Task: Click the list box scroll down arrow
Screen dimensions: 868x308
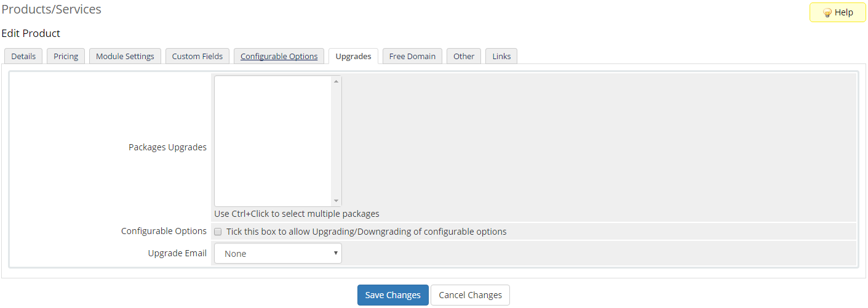Action: (336, 201)
